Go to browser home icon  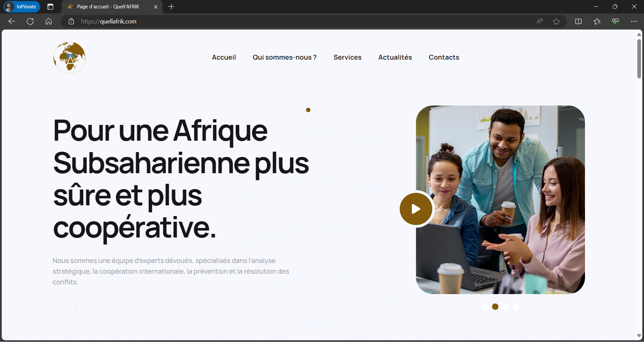(x=49, y=21)
